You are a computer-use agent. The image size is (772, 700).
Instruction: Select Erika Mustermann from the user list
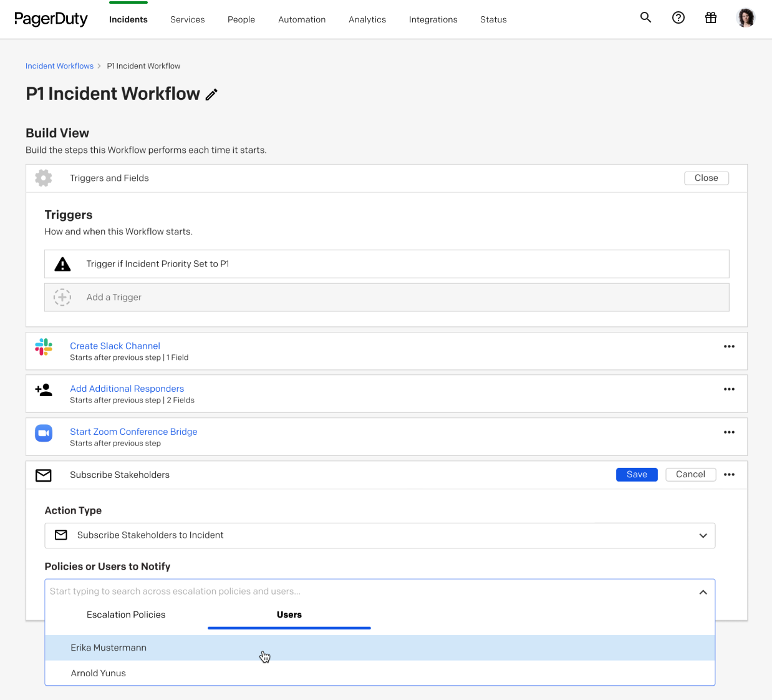click(109, 648)
